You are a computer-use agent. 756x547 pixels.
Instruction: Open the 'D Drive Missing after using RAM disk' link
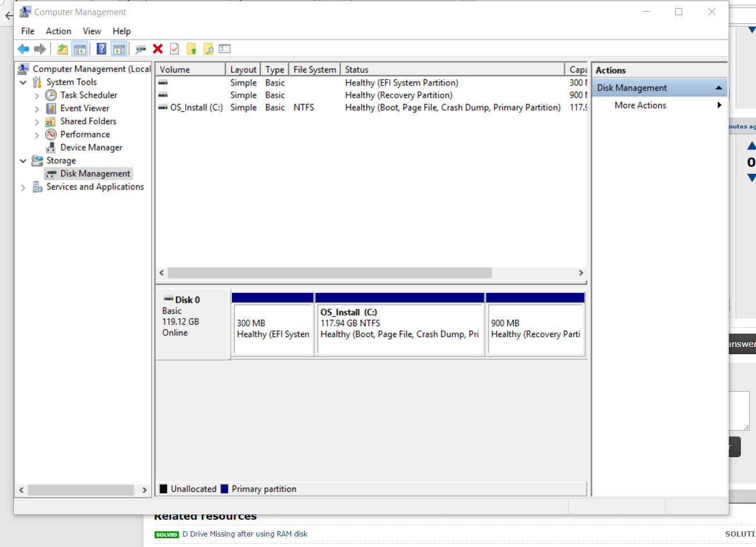[x=245, y=534]
